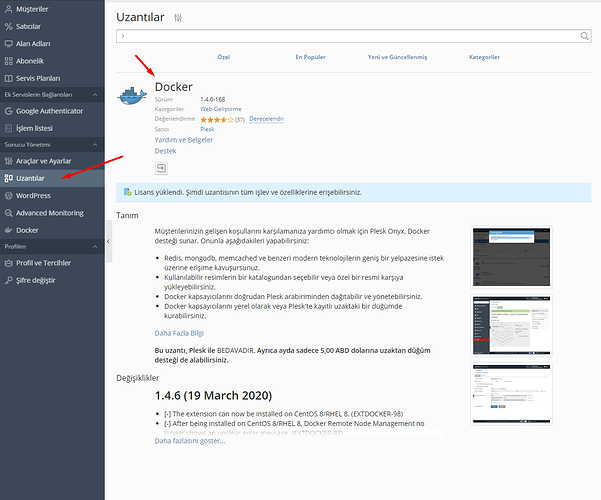Click the Profil ve Tercihler icon
The image size is (601, 500).
pos(8,263)
